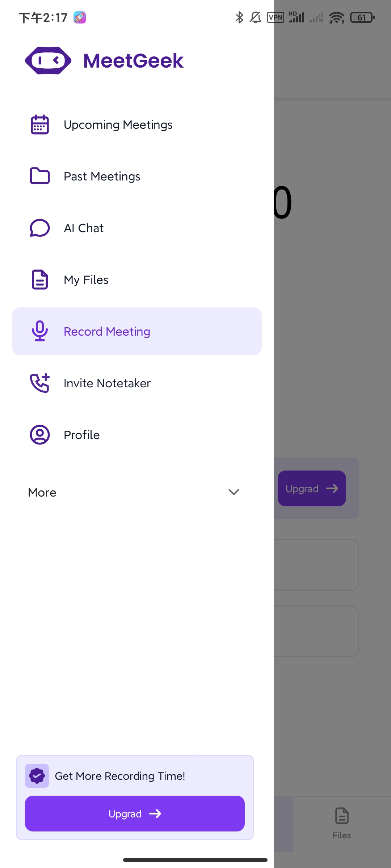Select the Record Meeting menu item
This screenshot has height=868, width=391.
137,331
